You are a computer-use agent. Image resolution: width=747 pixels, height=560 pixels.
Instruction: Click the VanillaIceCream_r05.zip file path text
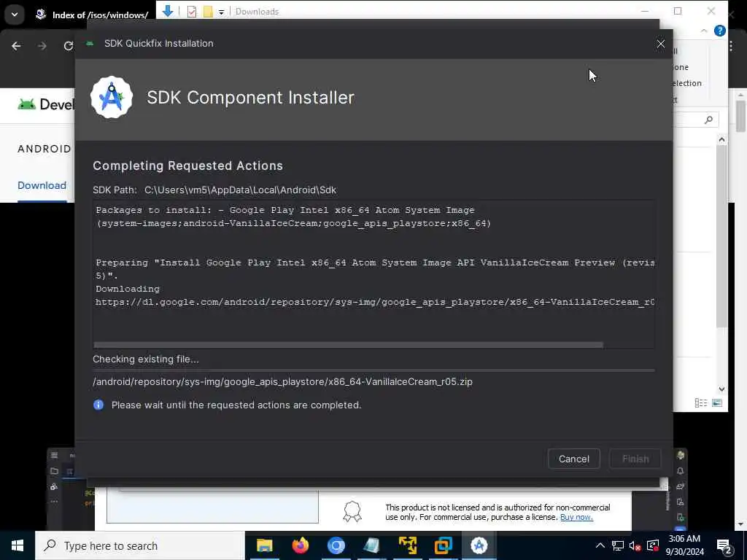pyautogui.click(x=282, y=381)
